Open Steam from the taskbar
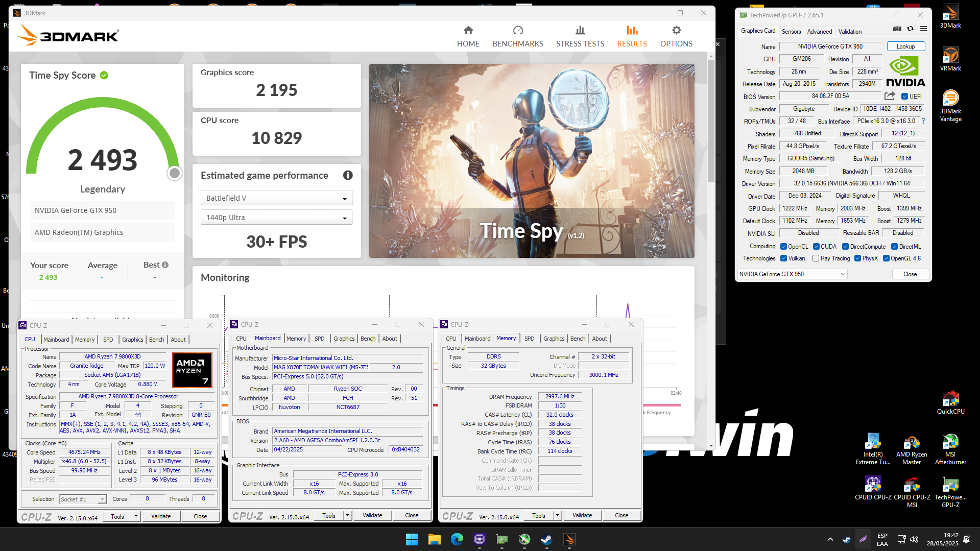This screenshot has height=551, width=980. [x=546, y=539]
